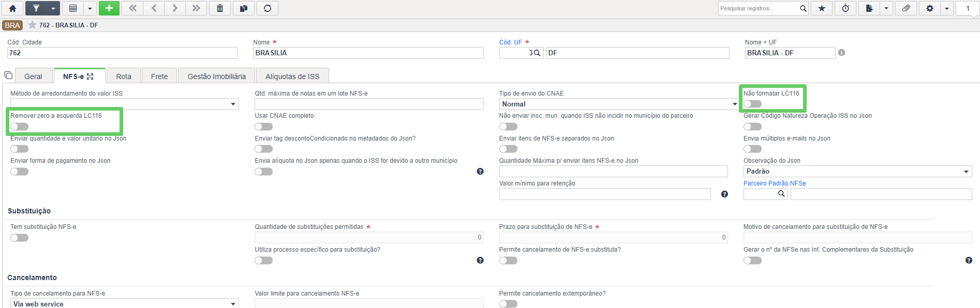
Task: Toggle Gerar Código Natureza Operação ISS
Action: pos(752,127)
